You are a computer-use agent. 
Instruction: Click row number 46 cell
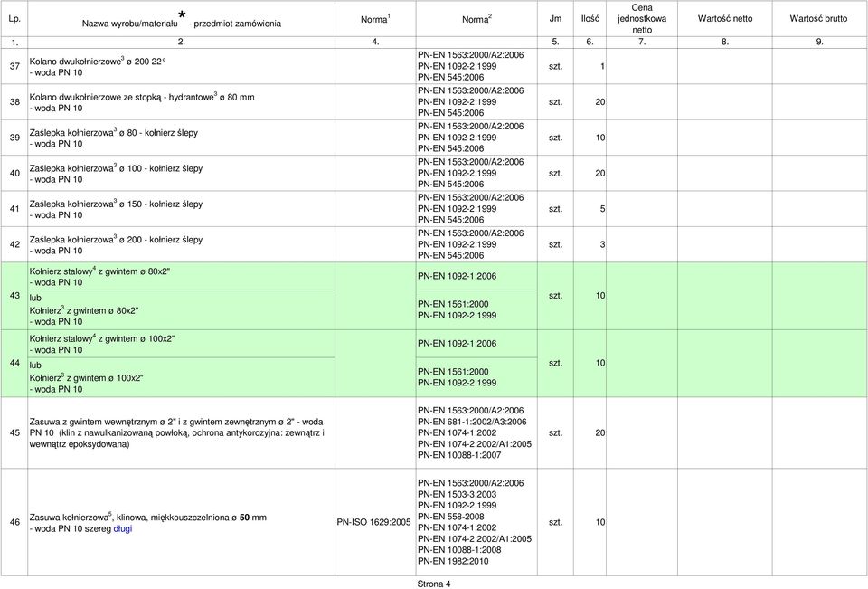(14, 522)
